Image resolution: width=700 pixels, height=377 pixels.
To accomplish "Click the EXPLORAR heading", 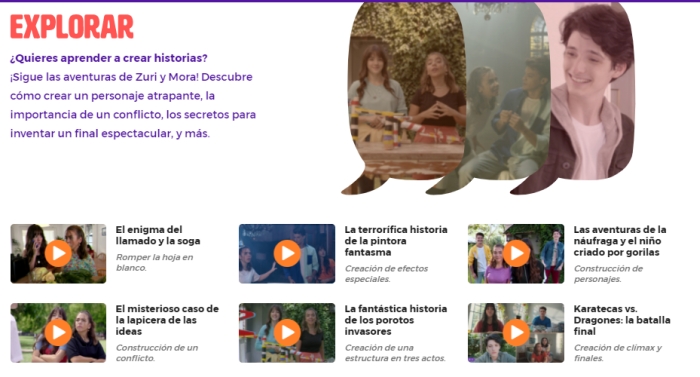I will [72, 26].
